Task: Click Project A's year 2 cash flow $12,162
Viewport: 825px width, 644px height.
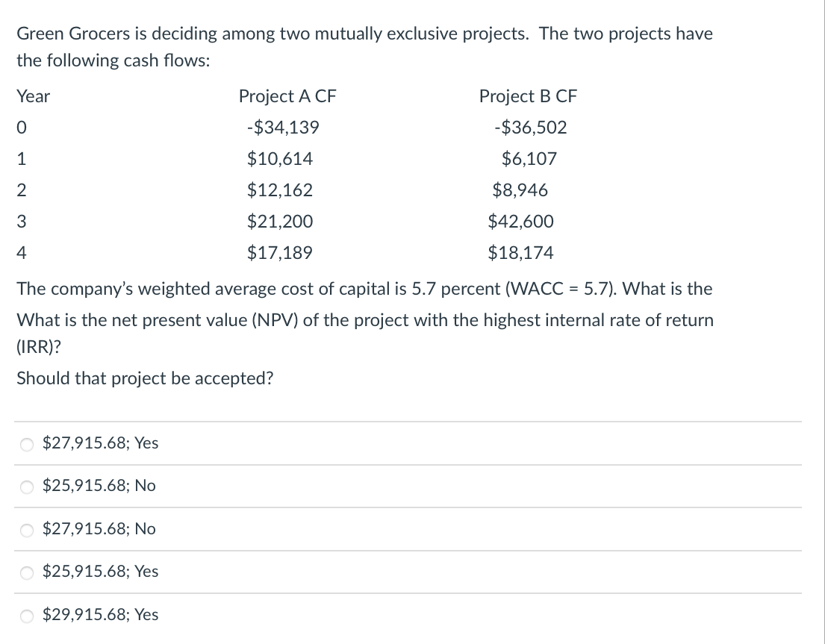Action: [280, 190]
